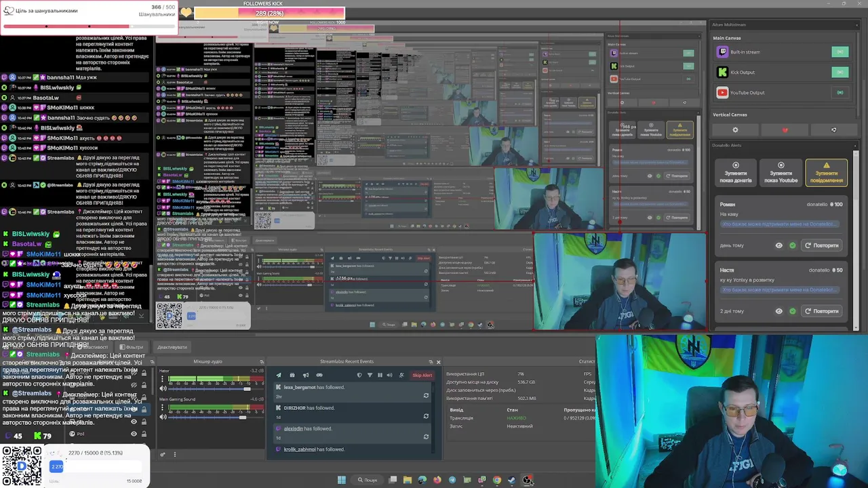
Task: Click the rightmost toolbar icon beside Skip Alert
Action: point(401,375)
